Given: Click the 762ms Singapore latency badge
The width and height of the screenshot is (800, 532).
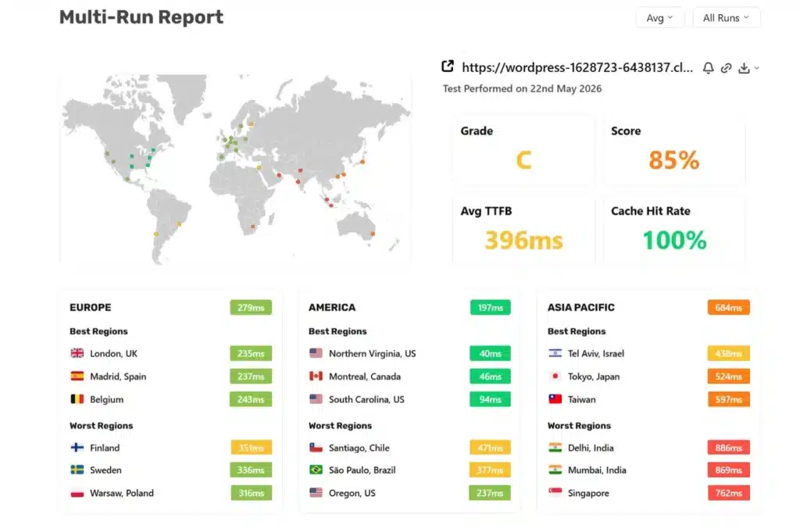Looking at the screenshot, I should 729,493.
